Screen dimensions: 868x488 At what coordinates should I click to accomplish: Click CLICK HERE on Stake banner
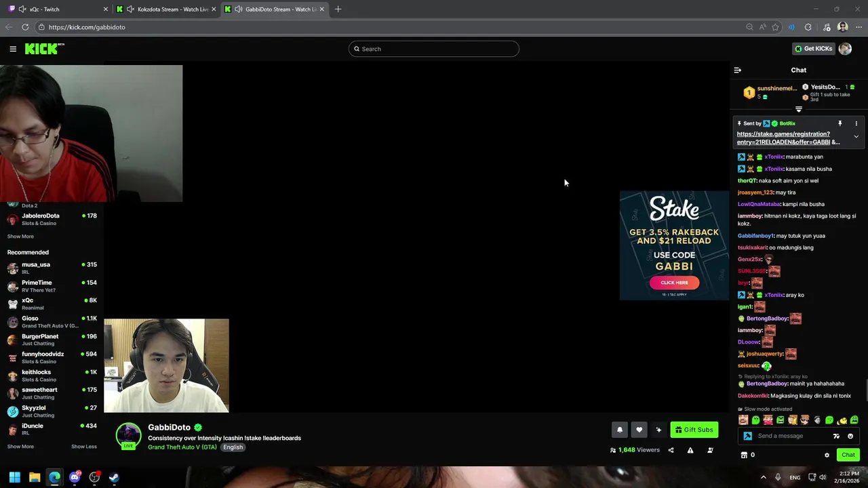pos(674,283)
